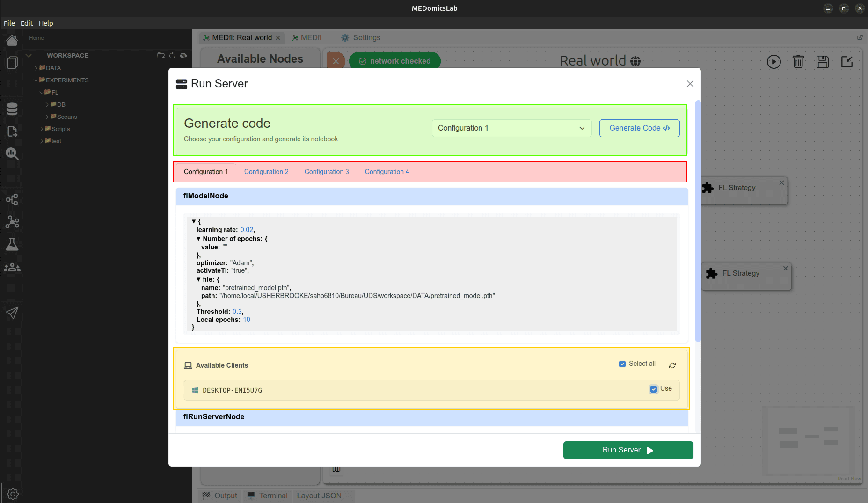The height and width of the screenshot is (503, 868).
Task: Refresh the workspace file tree
Action: [172, 55]
